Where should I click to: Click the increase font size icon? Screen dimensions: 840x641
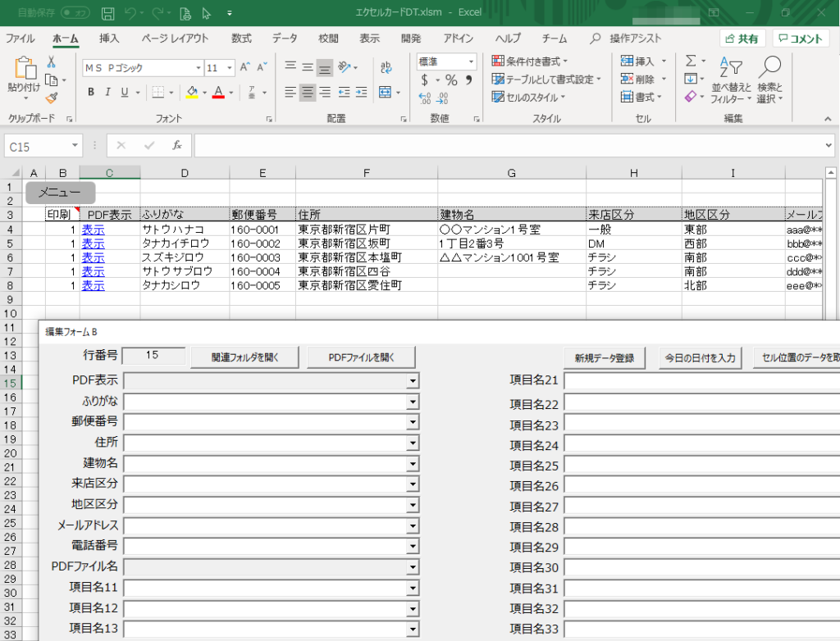click(x=245, y=68)
